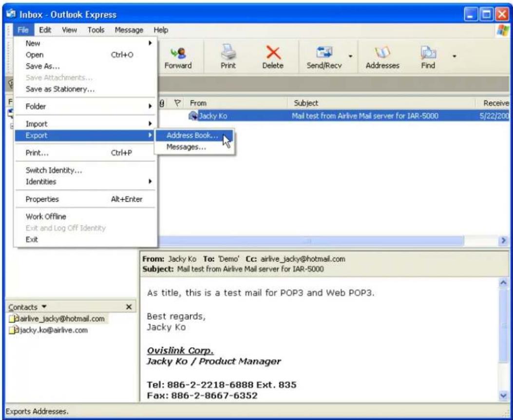513x420 pixels.
Task: Close the Contacts pane
Action: click(x=129, y=307)
